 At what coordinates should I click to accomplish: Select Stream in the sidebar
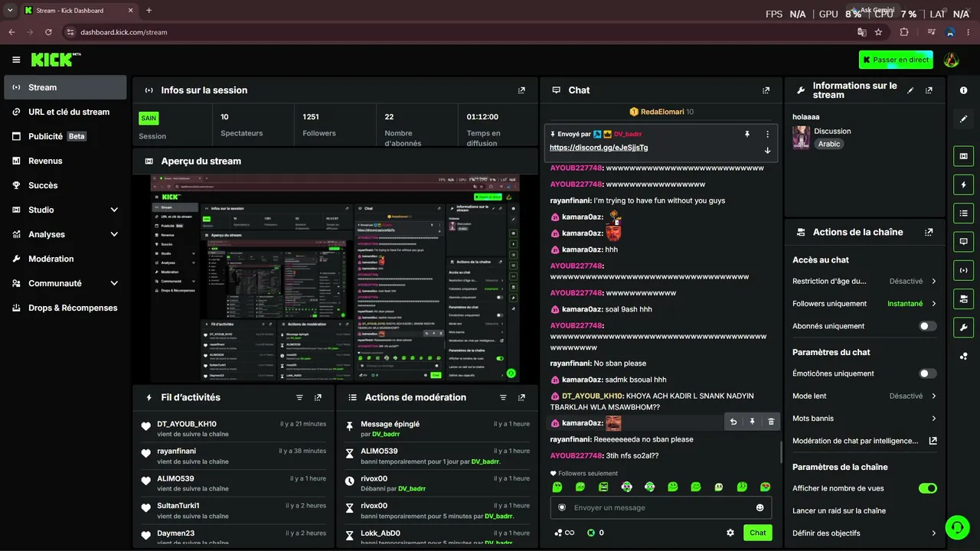point(65,87)
